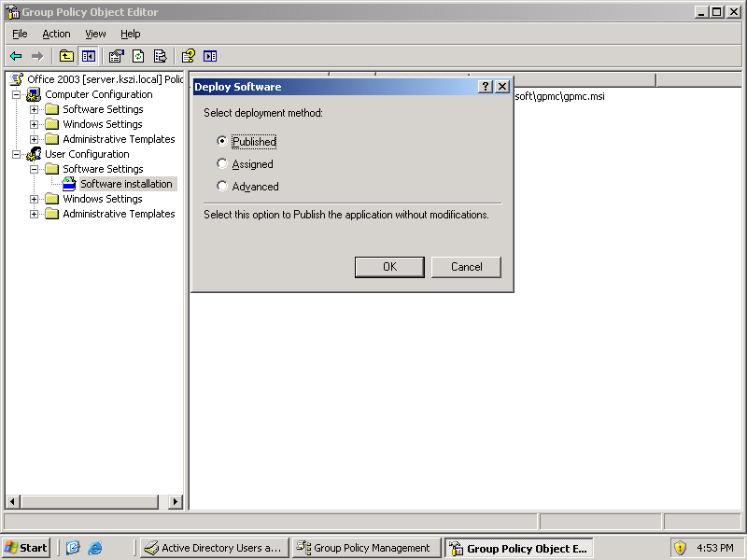The height and width of the screenshot is (560, 747).
Task: Open the View menu
Action: (95, 34)
